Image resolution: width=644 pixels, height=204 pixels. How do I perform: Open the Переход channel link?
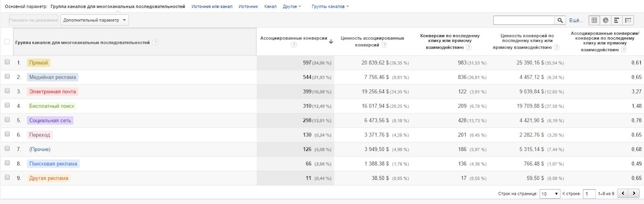pos(39,135)
